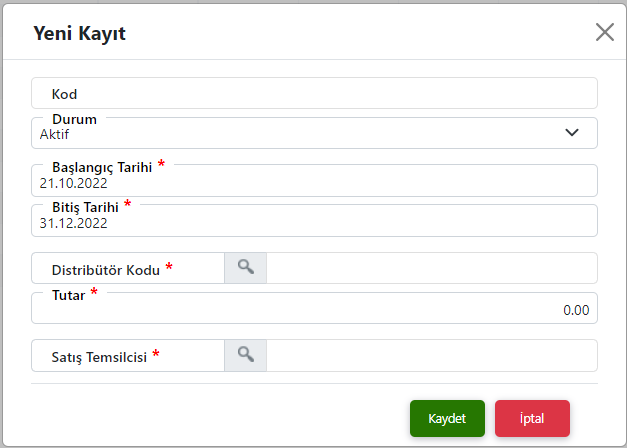Select the Aktif value in Durum

(54, 134)
